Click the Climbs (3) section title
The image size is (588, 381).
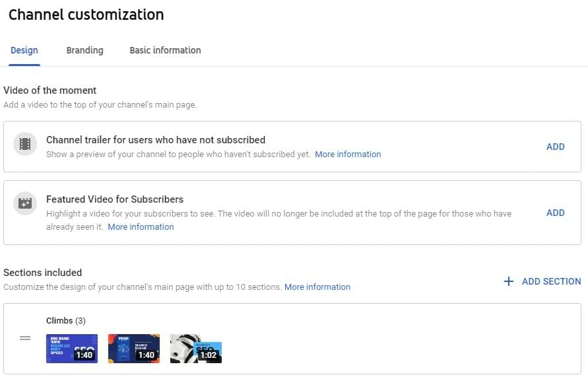coord(65,320)
